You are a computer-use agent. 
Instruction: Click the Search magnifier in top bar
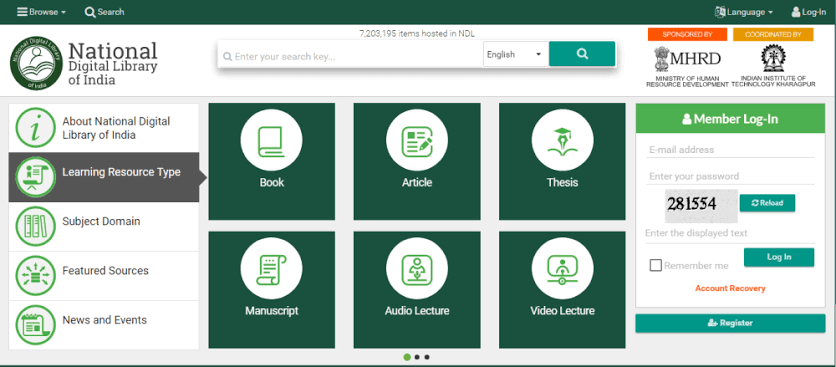pos(90,12)
